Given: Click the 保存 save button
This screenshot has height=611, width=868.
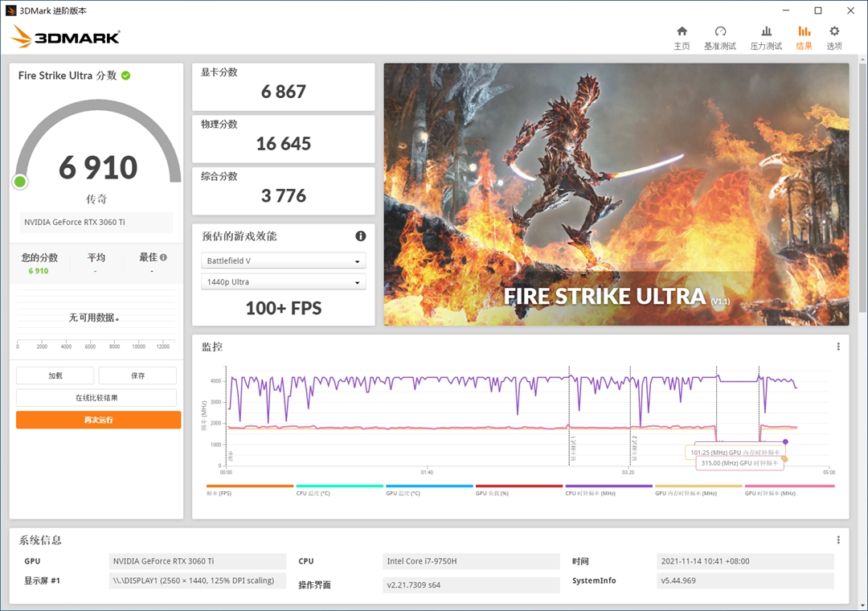Looking at the screenshot, I should [x=137, y=375].
